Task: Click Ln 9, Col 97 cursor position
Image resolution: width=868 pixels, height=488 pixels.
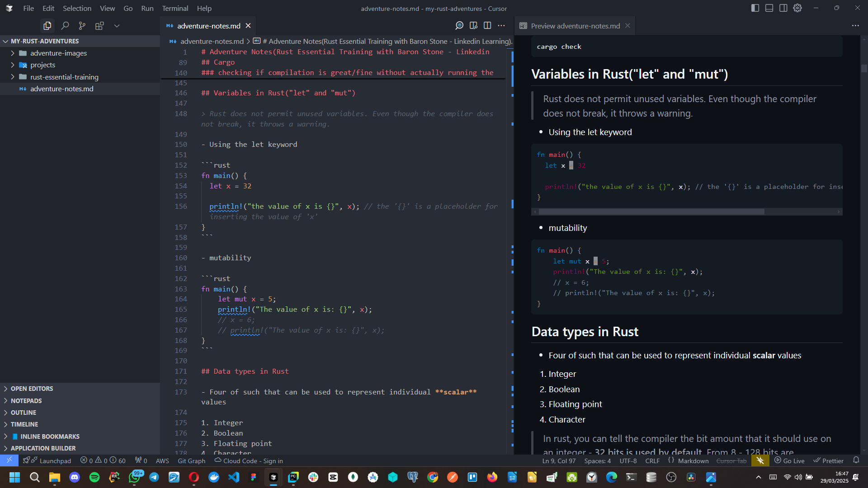Action: click(559, 460)
